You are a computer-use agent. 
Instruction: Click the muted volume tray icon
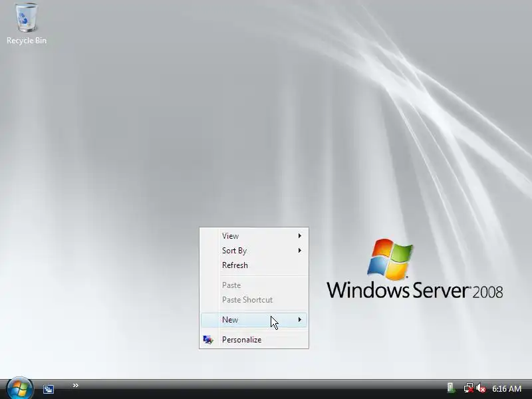pyautogui.click(x=480, y=388)
